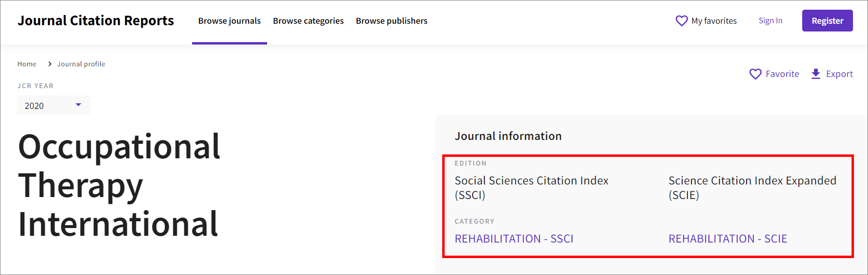Click the Export text label
This screenshot has height=275, width=868.
pyautogui.click(x=839, y=74)
